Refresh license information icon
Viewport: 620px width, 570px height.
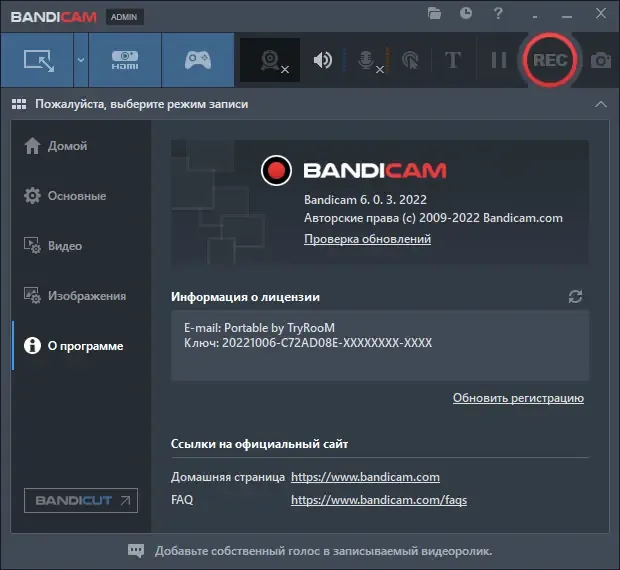(575, 296)
